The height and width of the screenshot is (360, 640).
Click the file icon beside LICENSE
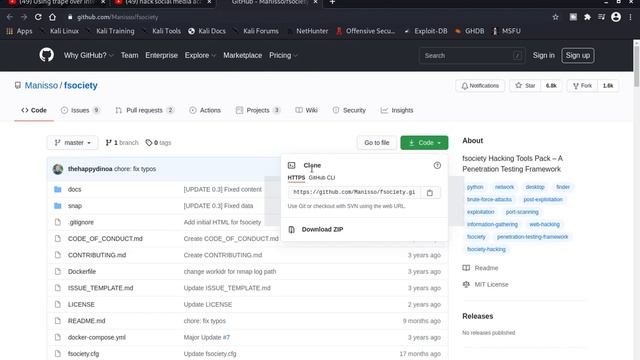[58, 304]
